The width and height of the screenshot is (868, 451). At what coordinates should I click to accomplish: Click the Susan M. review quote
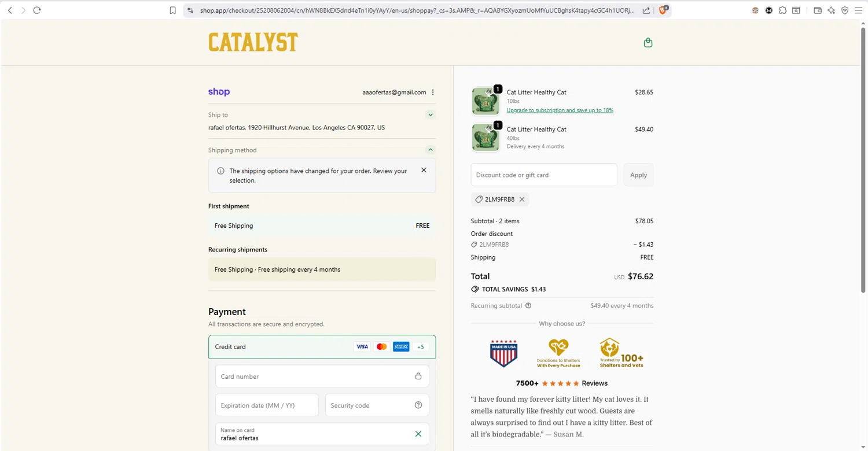(x=561, y=416)
